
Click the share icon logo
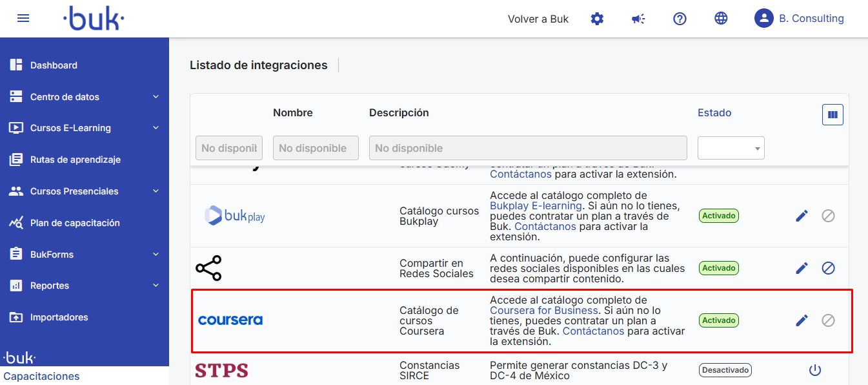pyautogui.click(x=208, y=268)
